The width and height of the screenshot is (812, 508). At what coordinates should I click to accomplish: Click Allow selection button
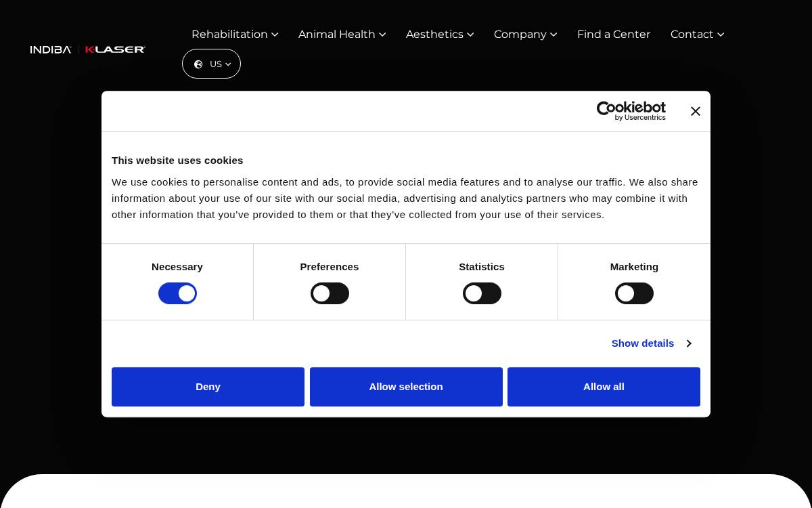pyautogui.click(x=406, y=387)
